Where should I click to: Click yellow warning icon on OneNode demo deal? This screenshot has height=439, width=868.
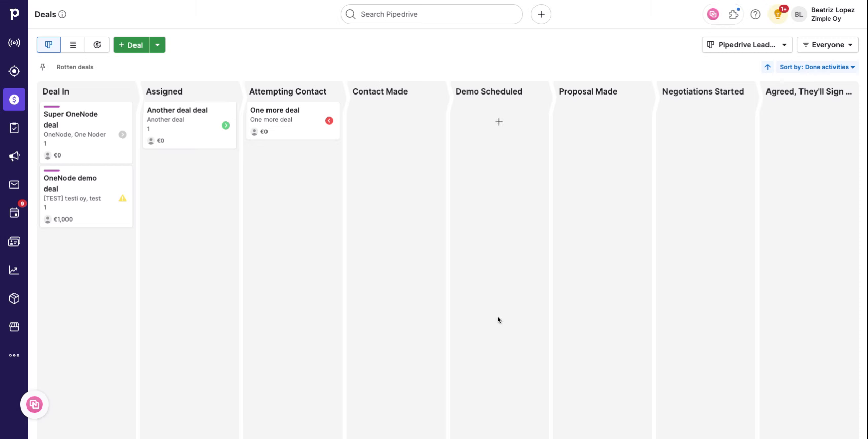click(x=122, y=198)
